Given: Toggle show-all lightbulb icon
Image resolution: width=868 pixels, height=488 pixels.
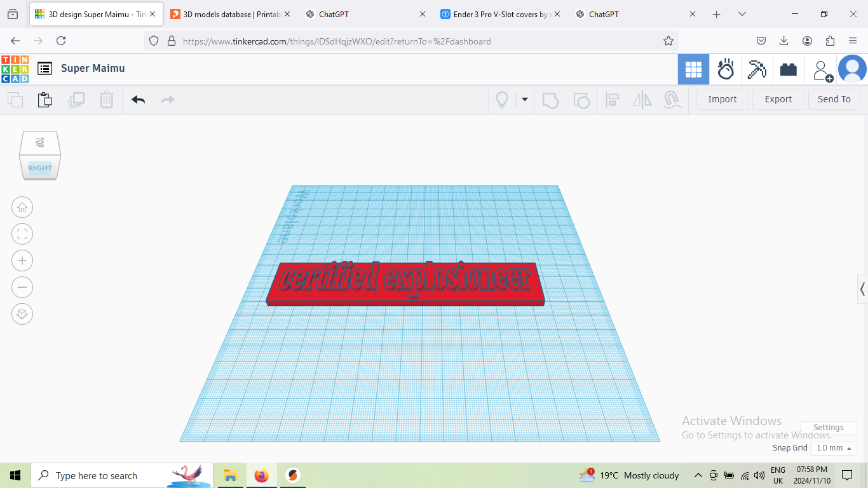Looking at the screenshot, I should (x=502, y=100).
